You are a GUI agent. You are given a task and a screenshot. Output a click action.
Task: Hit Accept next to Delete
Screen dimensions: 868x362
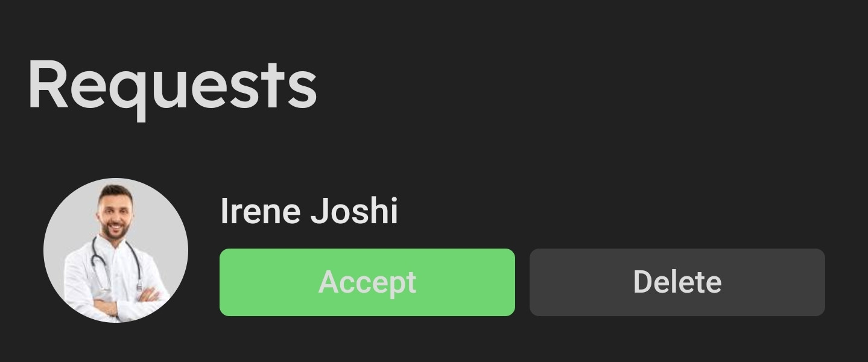tap(367, 282)
